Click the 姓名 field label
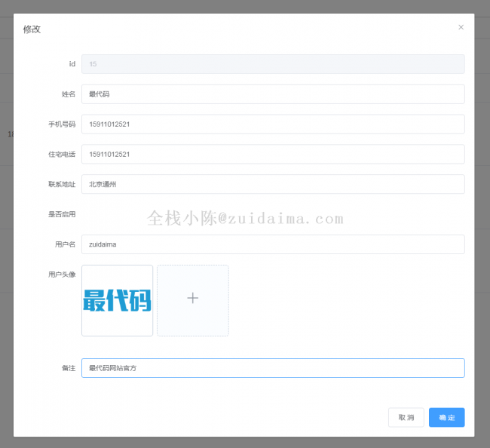Image resolution: width=490 pixels, height=448 pixels. pyautogui.click(x=68, y=94)
